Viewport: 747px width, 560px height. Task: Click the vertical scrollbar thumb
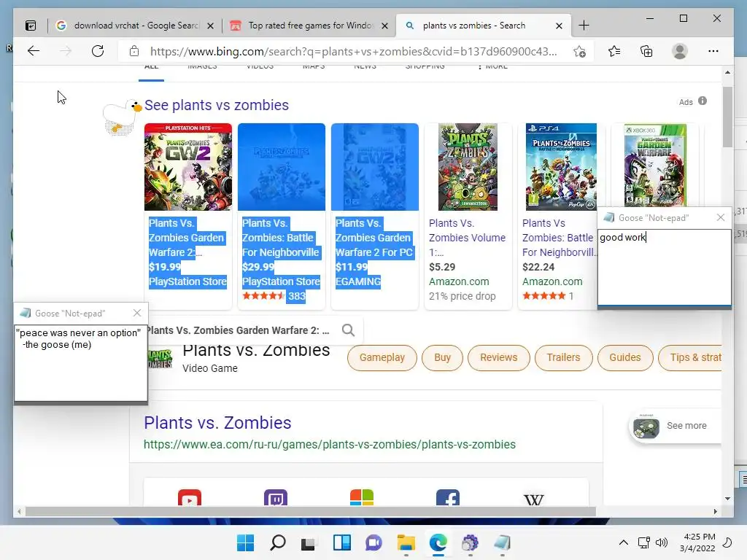[x=727, y=117]
